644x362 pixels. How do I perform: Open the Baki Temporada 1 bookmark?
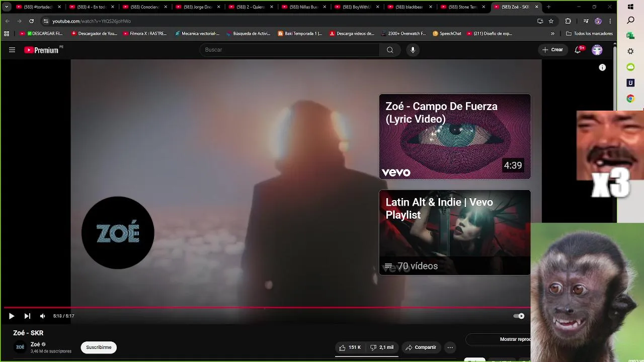[x=300, y=34]
